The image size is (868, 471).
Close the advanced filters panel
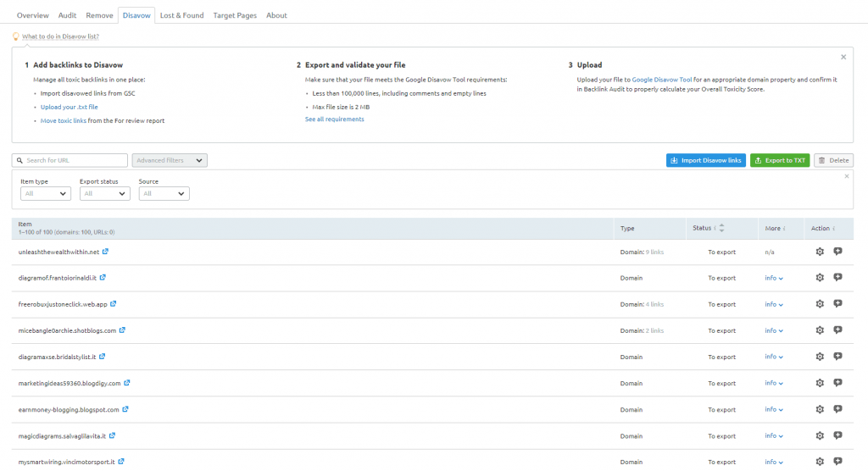847,176
